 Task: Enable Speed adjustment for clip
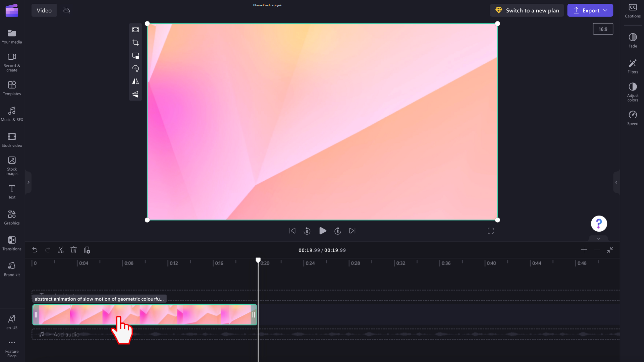633,118
